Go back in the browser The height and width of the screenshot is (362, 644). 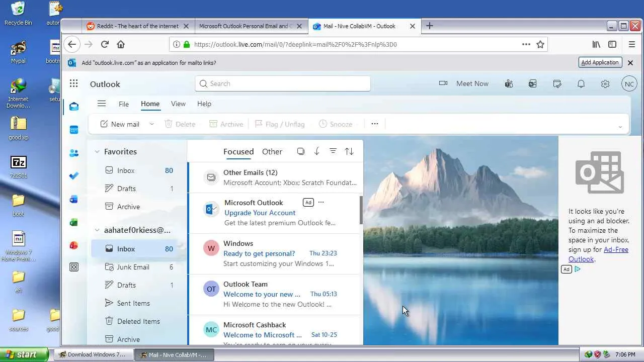point(72,44)
